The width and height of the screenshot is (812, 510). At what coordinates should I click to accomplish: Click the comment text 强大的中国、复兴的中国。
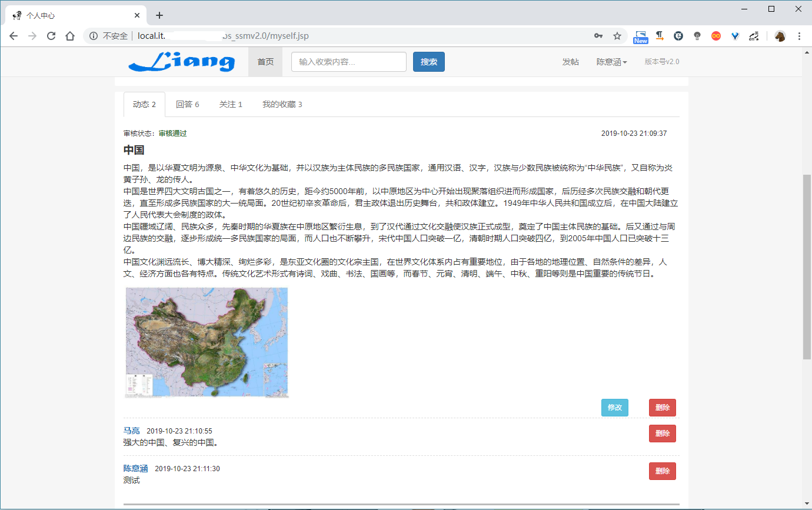point(171,442)
